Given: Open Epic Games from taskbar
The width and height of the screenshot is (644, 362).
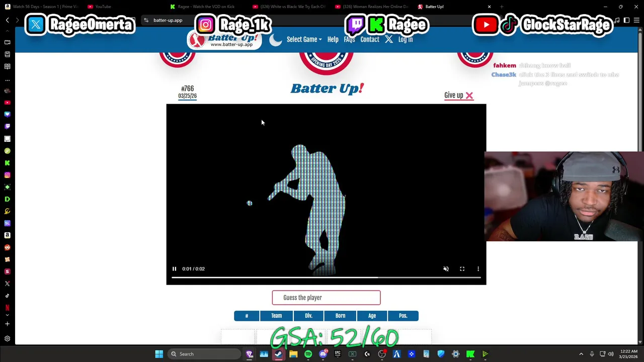Looking at the screenshot, I should pyautogui.click(x=338, y=354).
